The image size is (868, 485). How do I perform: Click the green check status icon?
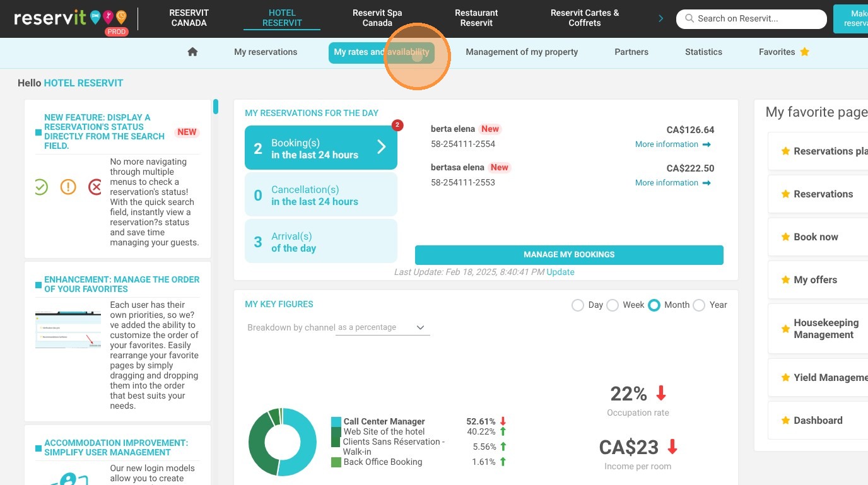(x=40, y=187)
